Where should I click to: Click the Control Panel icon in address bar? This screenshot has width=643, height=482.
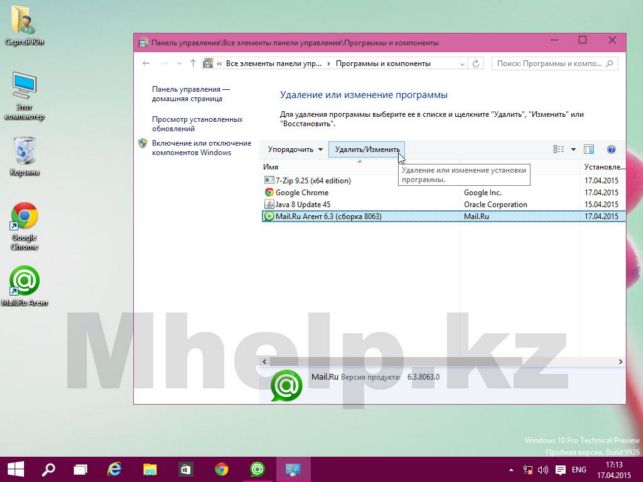[x=208, y=64]
